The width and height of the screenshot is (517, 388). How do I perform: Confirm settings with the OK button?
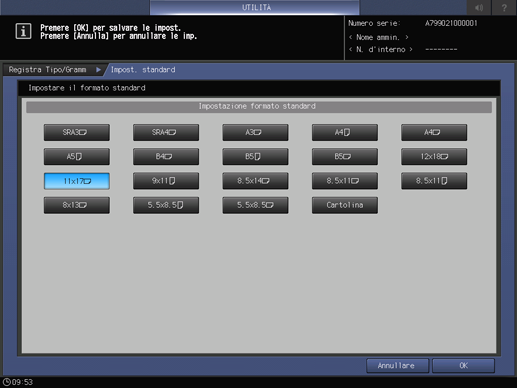[x=463, y=366]
